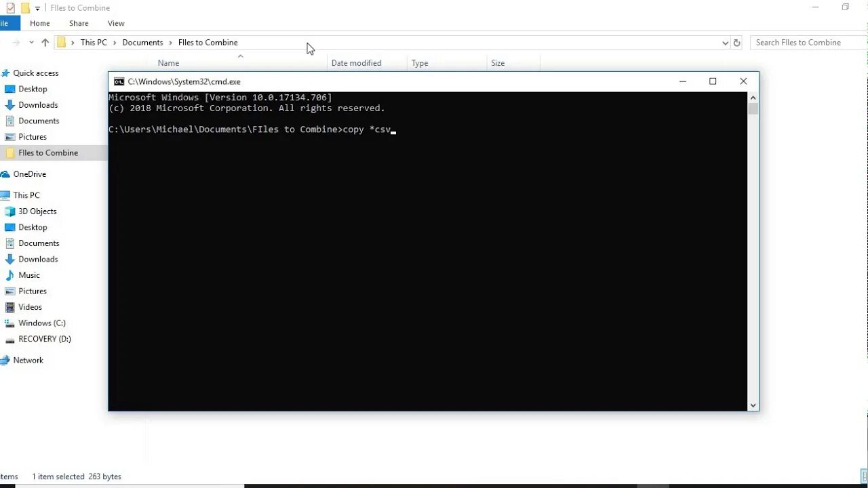This screenshot has height=488, width=868.
Task: Click the RECOVERY (D:) drive icon
Action: pos(9,339)
